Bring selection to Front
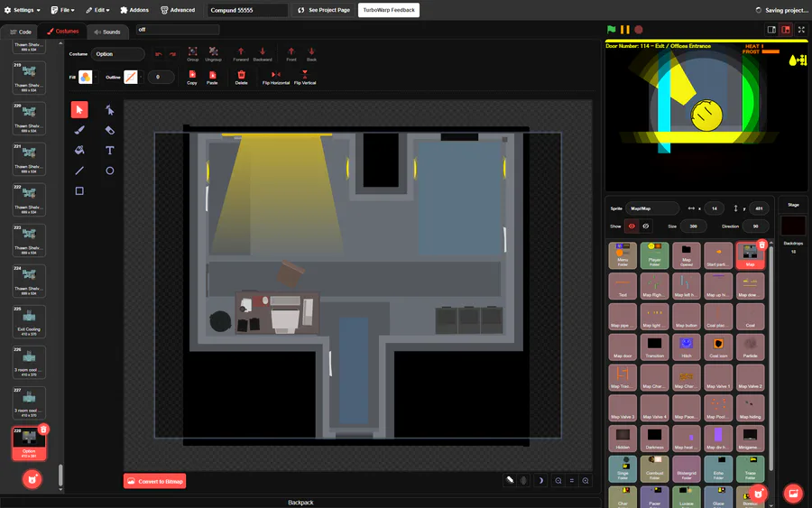 coord(291,54)
